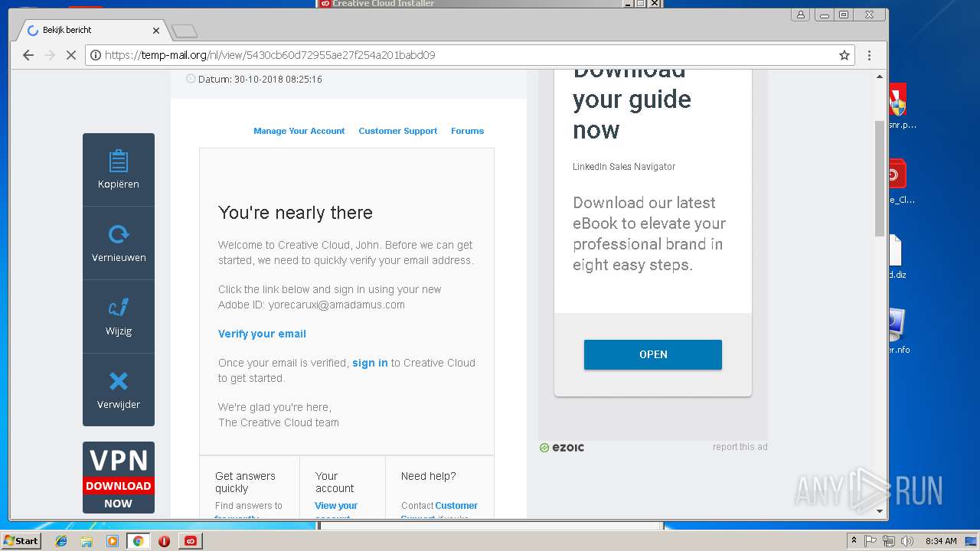Open the media player taskbar icon
Image resolution: width=980 pixels, height=551 pixels.
tap(113, 541)
